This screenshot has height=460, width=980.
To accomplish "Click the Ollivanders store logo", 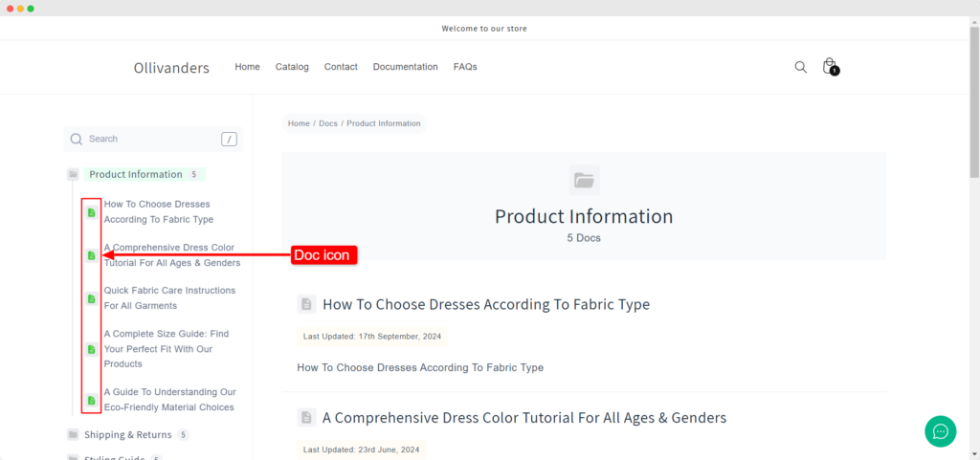I will click(x=171, y=68).
